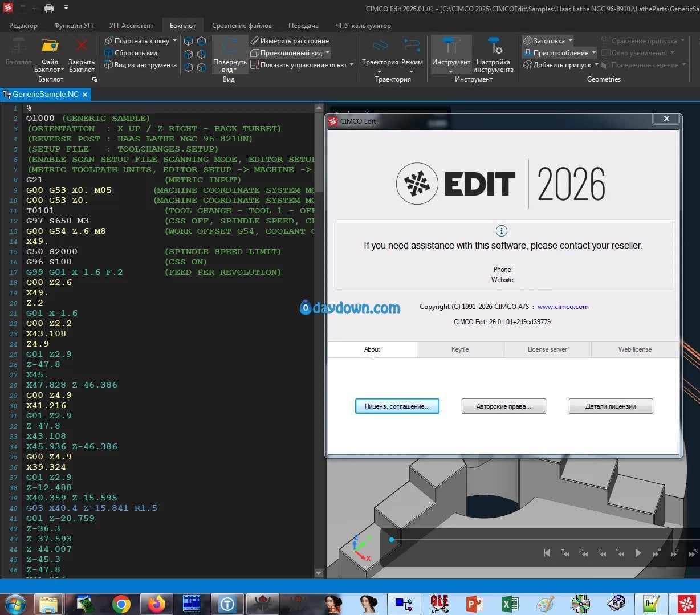Viewport: 700px width, 615px height.
Task: Click the red X Закрыть Бэкплот icon
Action: point(82,47)
